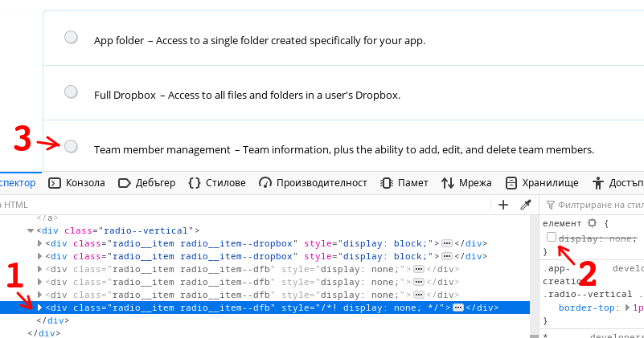Collapse the radio--vertical div node

(x=31, y=230)
